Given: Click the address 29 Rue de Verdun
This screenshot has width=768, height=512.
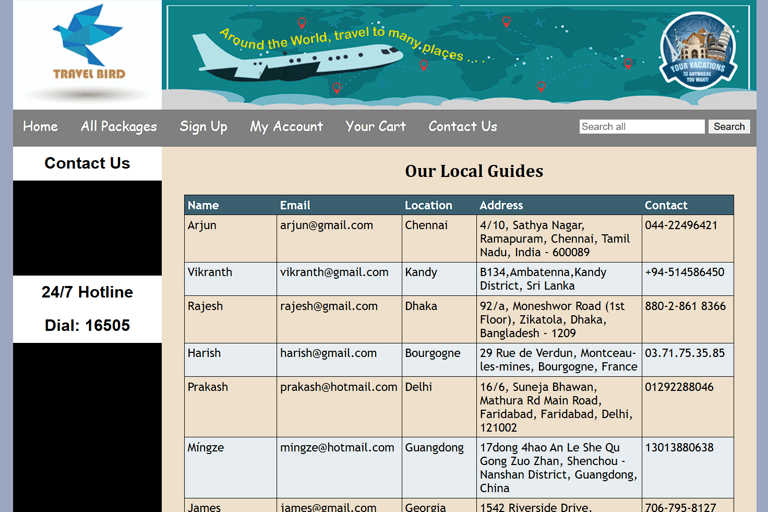Looking at the screenshot, I should pos(559,360).
